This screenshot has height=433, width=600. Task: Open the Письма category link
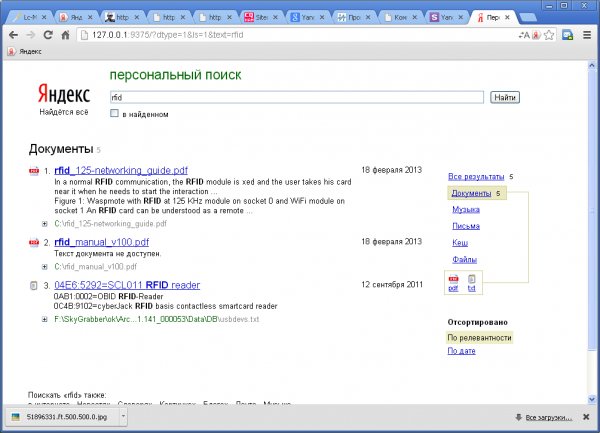click(465, 227)
